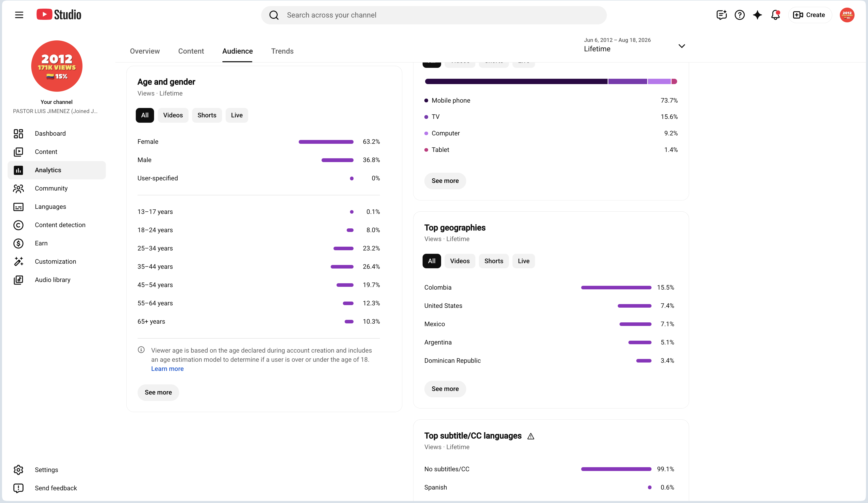Screen dimensions: 868x503
Task: Click the Dashboard sidebar icon
Action: coord(18,133)
